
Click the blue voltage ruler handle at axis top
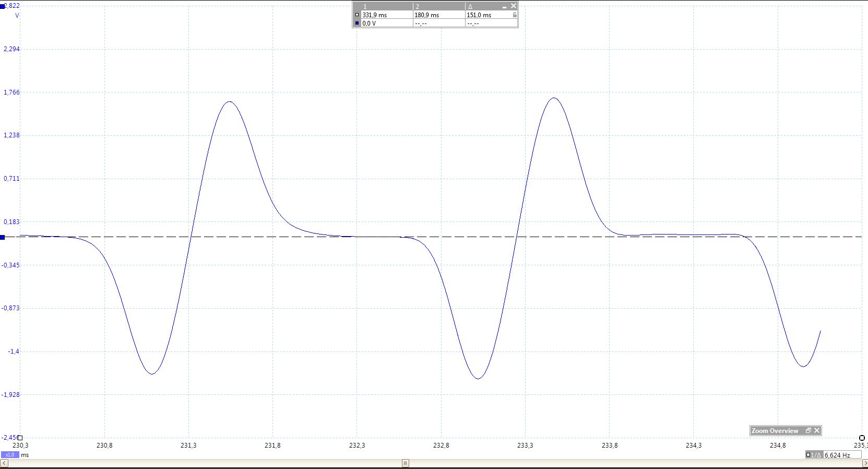[3, 6]
